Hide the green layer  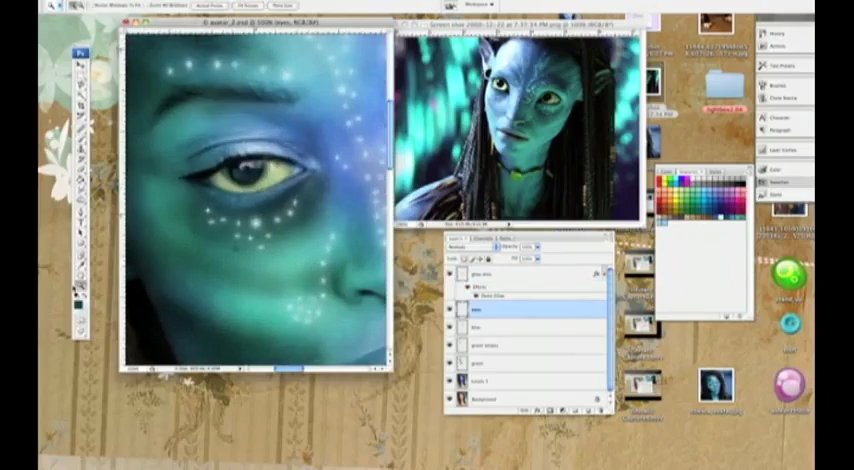click(450, 363)
